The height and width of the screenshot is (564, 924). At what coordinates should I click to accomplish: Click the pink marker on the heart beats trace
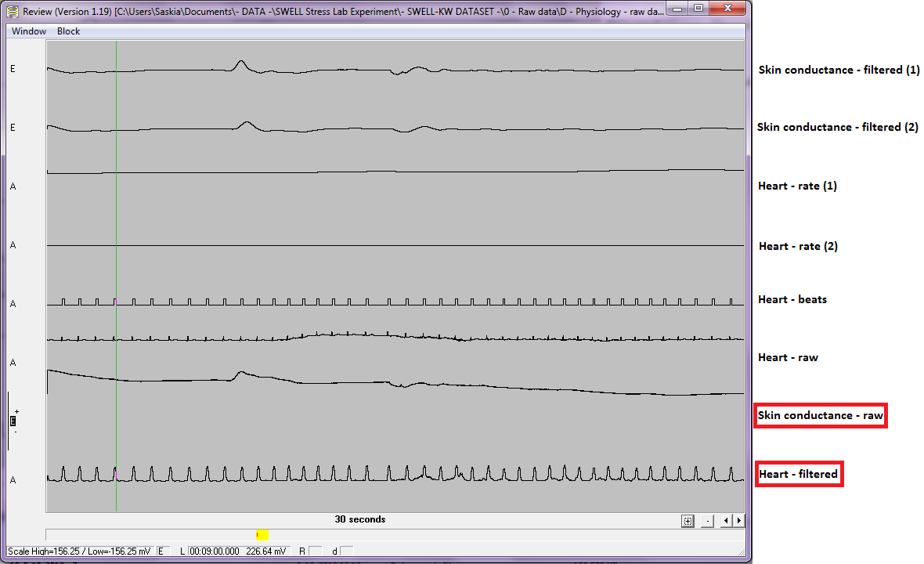(115, 301)
